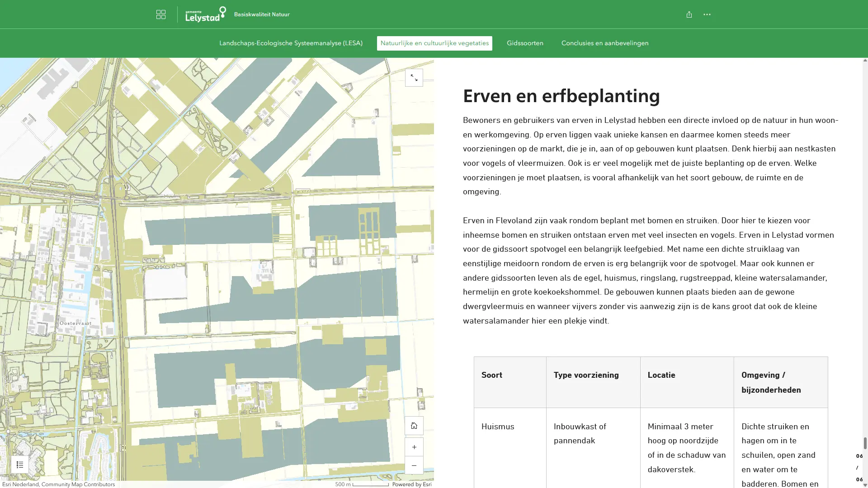Reset map to home extent
The width and height of the screenshot is (868, 488).
(x=414, y=426)
